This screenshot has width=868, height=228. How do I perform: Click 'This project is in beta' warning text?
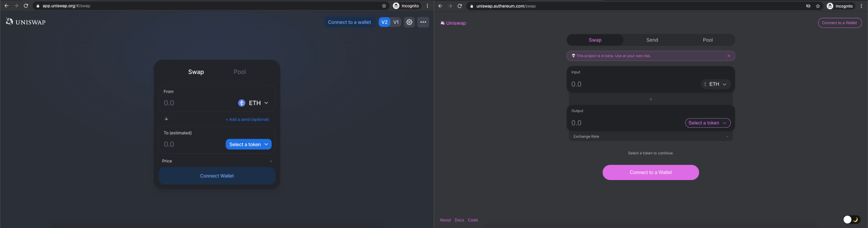coord(613,56)
